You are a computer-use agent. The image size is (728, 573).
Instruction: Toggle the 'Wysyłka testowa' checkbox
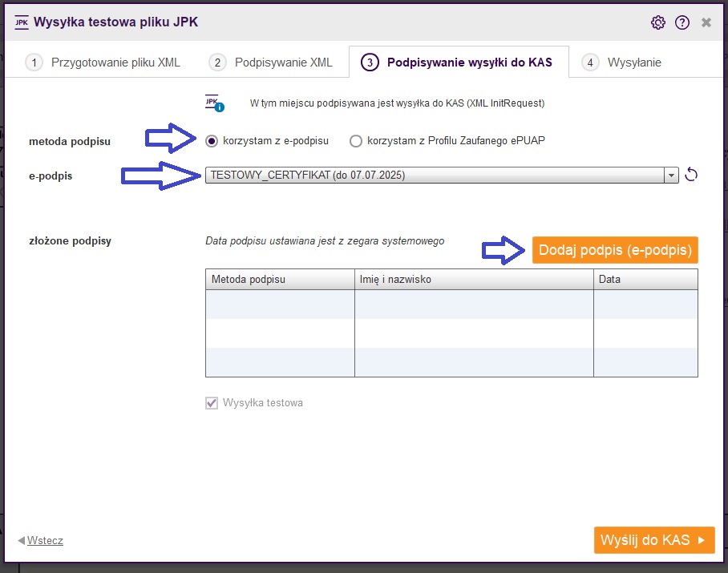212,403
